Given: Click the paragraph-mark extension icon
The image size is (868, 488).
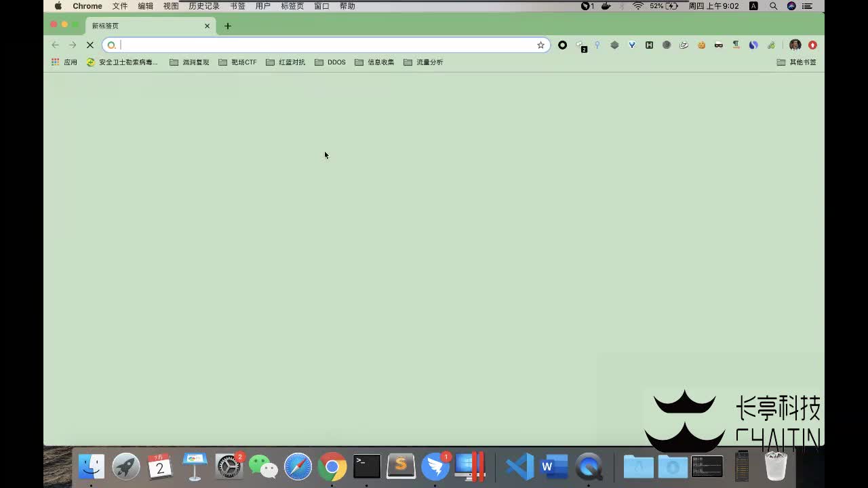Looking at the screenshot, I should 736,45.
